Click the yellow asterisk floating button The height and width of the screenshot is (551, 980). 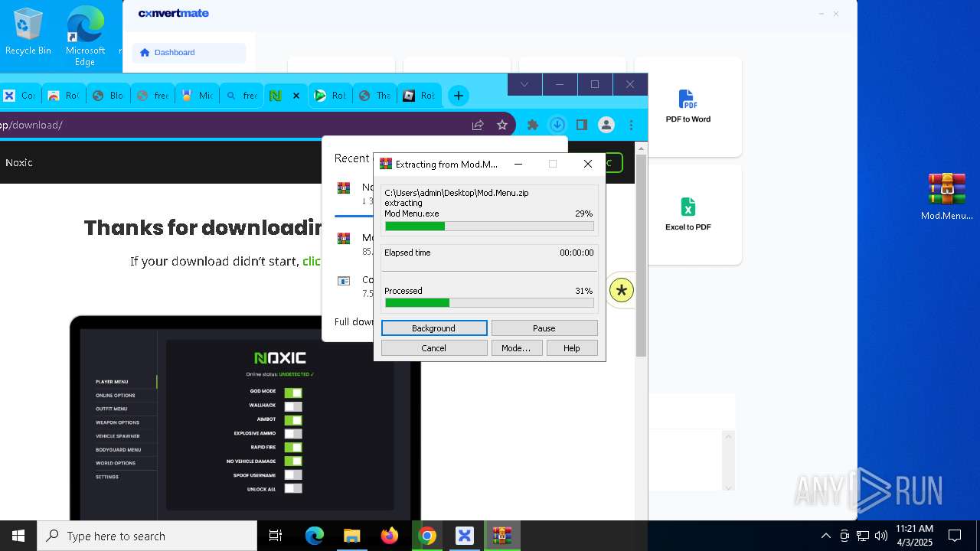click(622, 290)
